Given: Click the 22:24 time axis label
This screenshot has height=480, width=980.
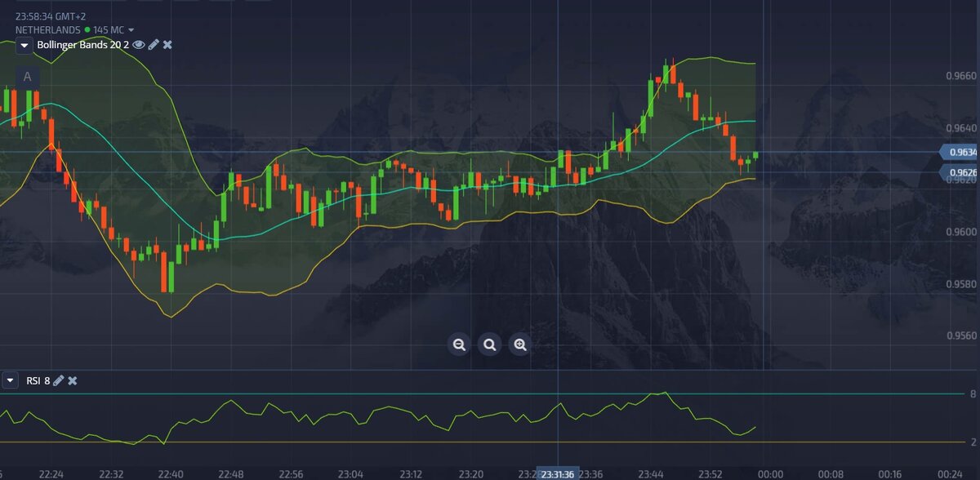Looking at the screenshot, I should tap(51, 473).
